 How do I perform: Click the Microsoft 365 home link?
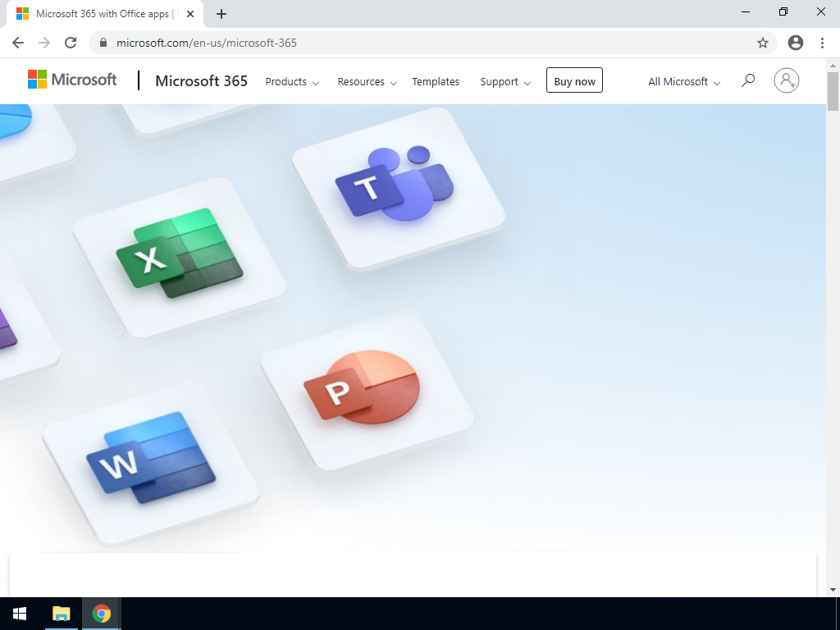tap(202, 81)
